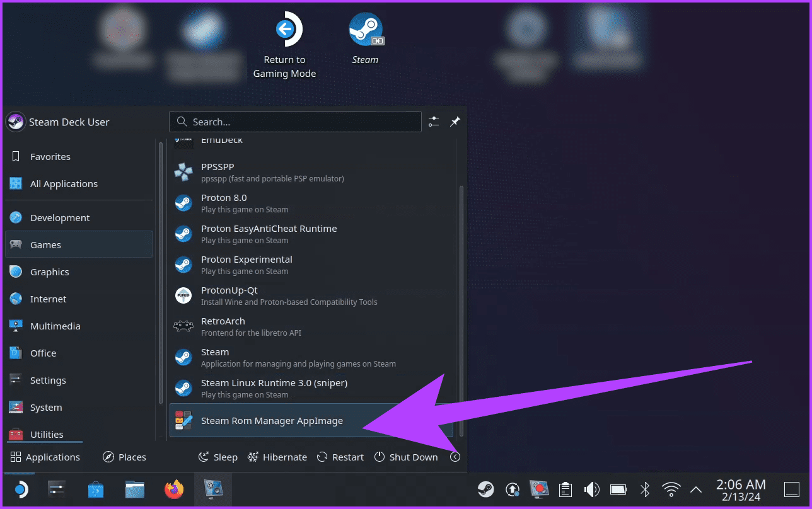Expand more power options beside Shut Down
This screenshot has width=812, height=509.
(x=455, y=457)
